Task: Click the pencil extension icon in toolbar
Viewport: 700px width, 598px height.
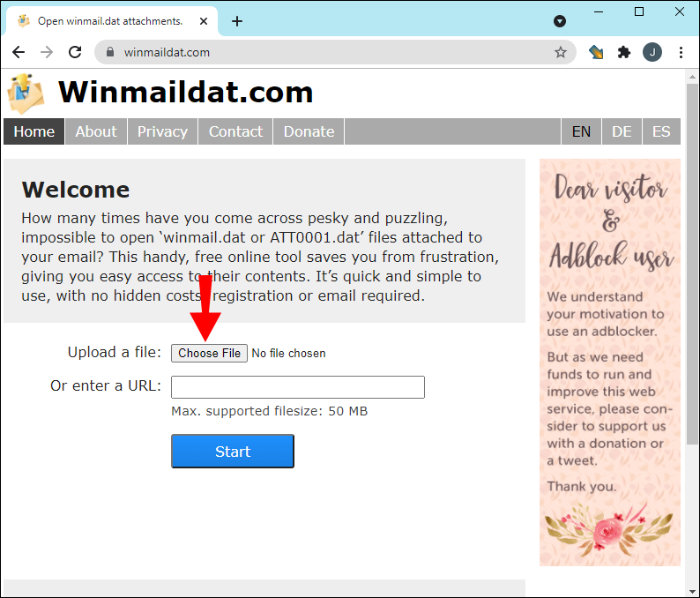Action: tap(596, 52)
